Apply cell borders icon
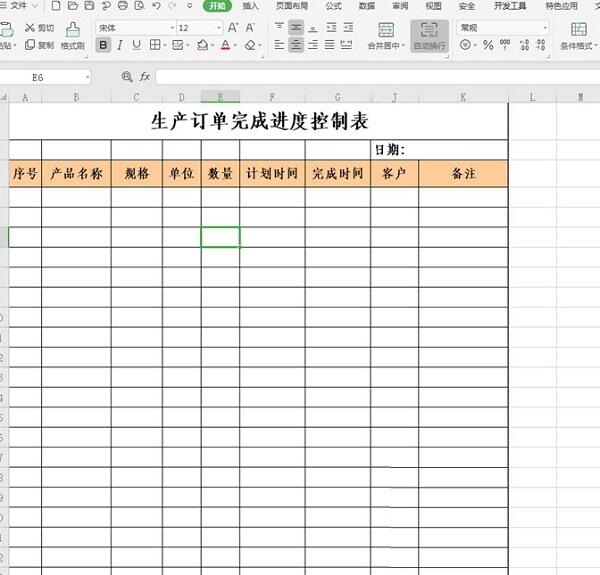The height and width of the screenshot is (575, 600). coord(155,45)
